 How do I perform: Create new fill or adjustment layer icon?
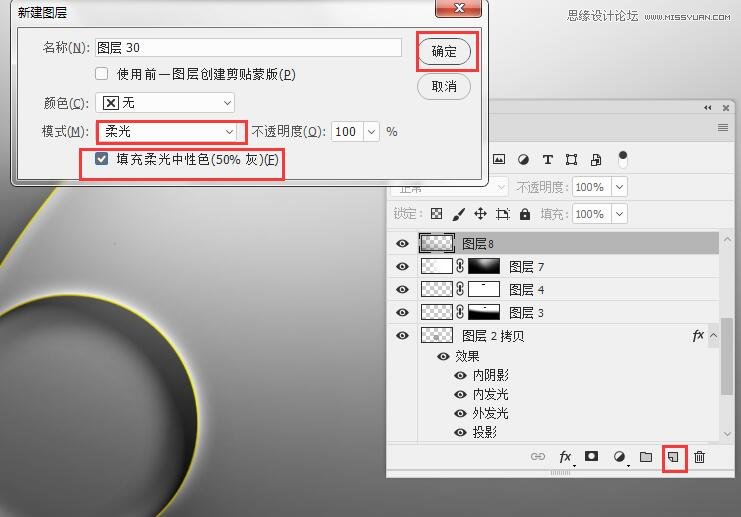tap(619, 457)
